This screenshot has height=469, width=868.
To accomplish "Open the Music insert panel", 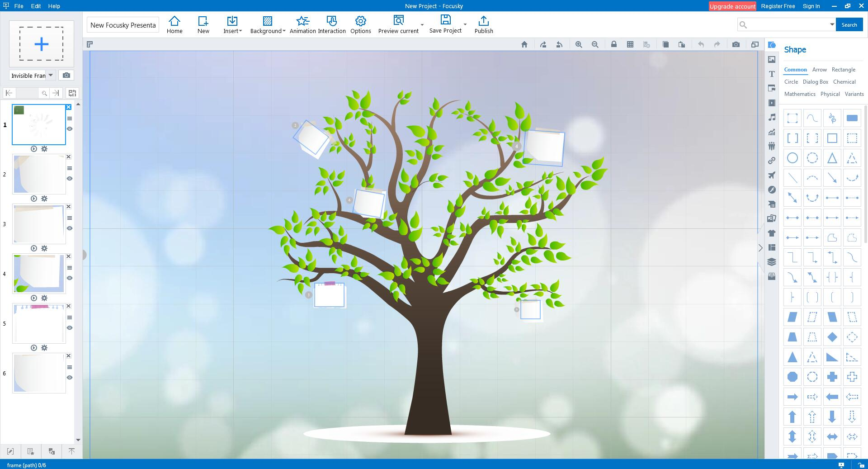I will tap(772, 117).
